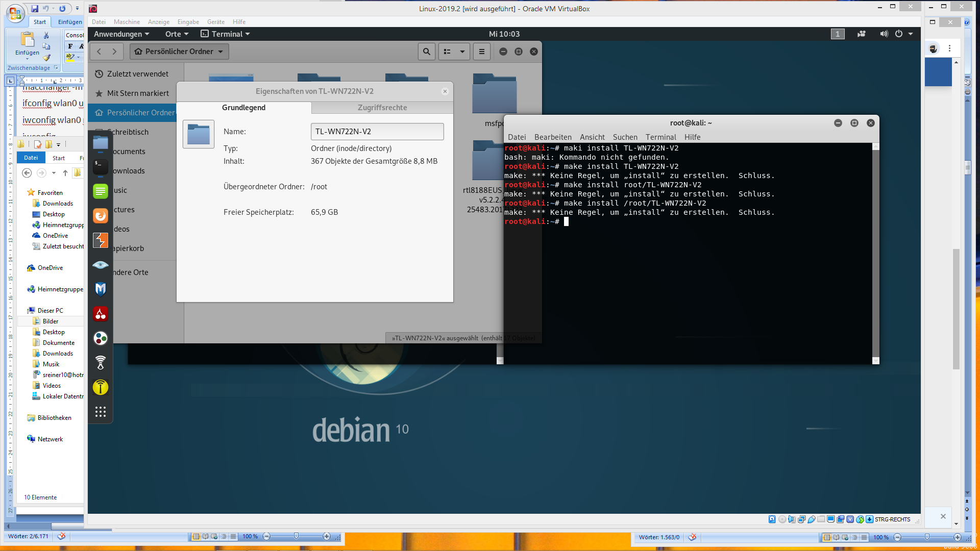Screen dimensions: 980x551
Task: Launch Burp Suite from the dock
Action: click(101, 240)
